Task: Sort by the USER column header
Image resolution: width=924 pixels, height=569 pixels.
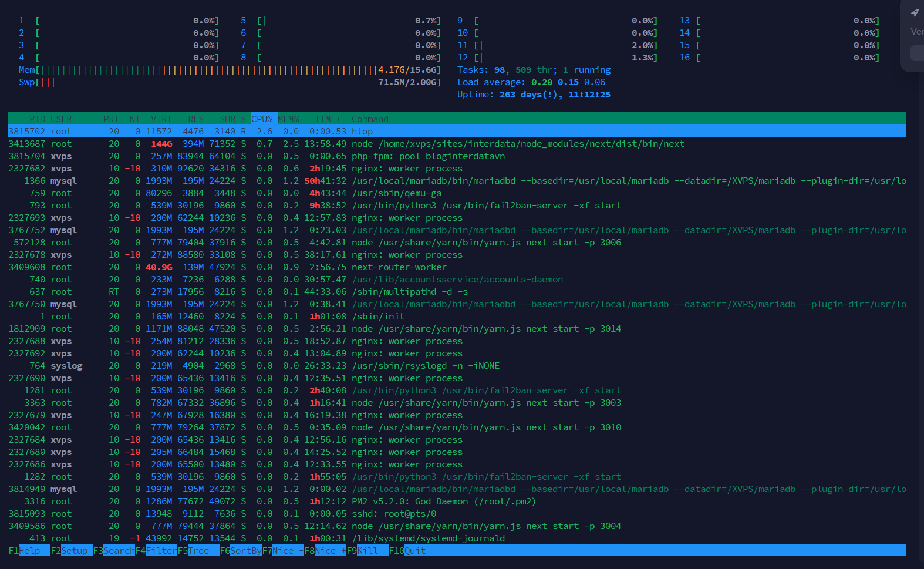Action: point(61,119)
